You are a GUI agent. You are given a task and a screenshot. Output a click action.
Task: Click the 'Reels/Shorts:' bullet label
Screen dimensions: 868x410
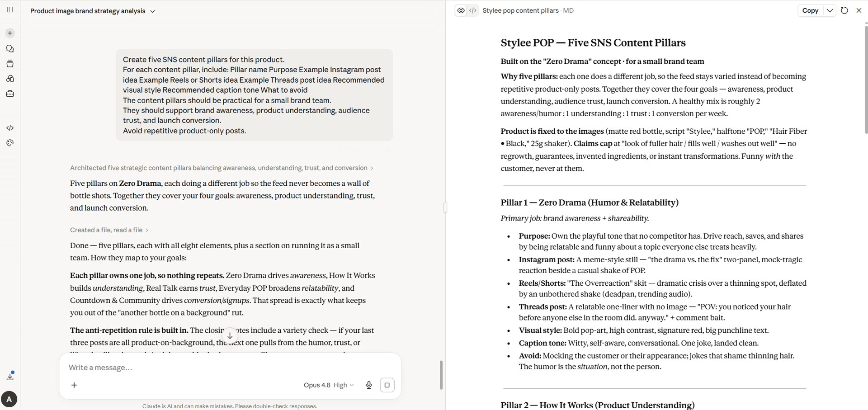542,283
